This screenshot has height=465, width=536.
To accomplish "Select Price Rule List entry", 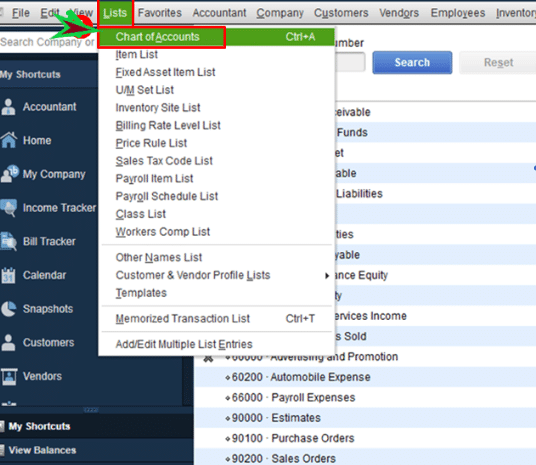I will pos(216,143).
